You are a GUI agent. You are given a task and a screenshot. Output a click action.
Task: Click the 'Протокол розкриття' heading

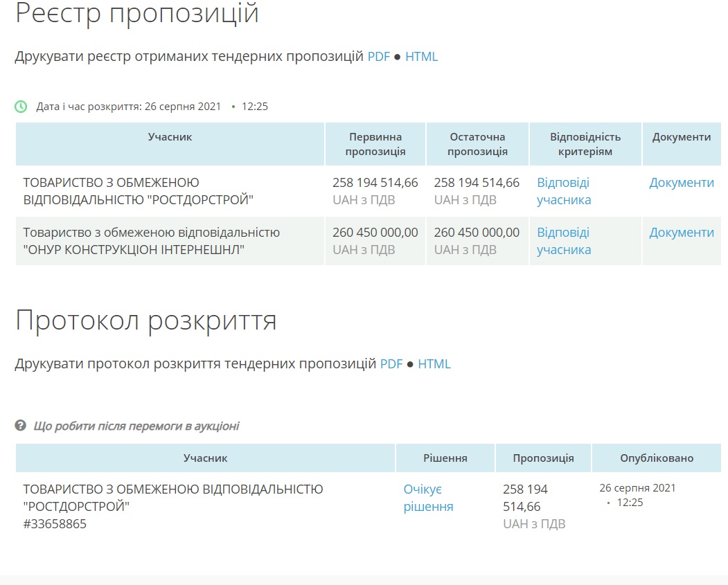click(145, 320)
